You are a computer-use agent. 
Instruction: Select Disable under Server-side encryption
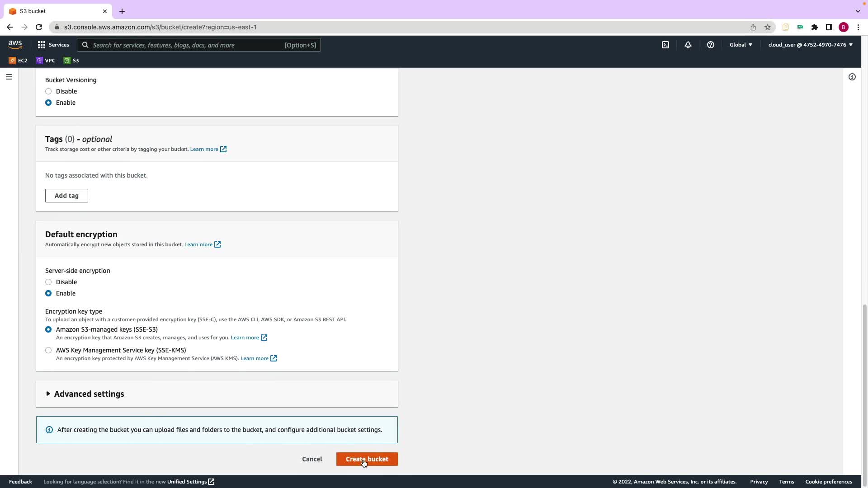point(48,282)
